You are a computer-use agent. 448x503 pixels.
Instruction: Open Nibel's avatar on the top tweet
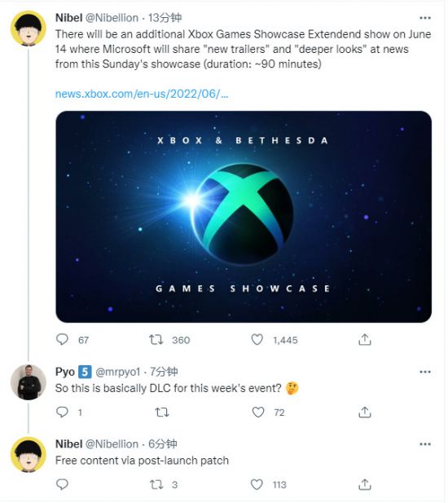coord(29,29)
